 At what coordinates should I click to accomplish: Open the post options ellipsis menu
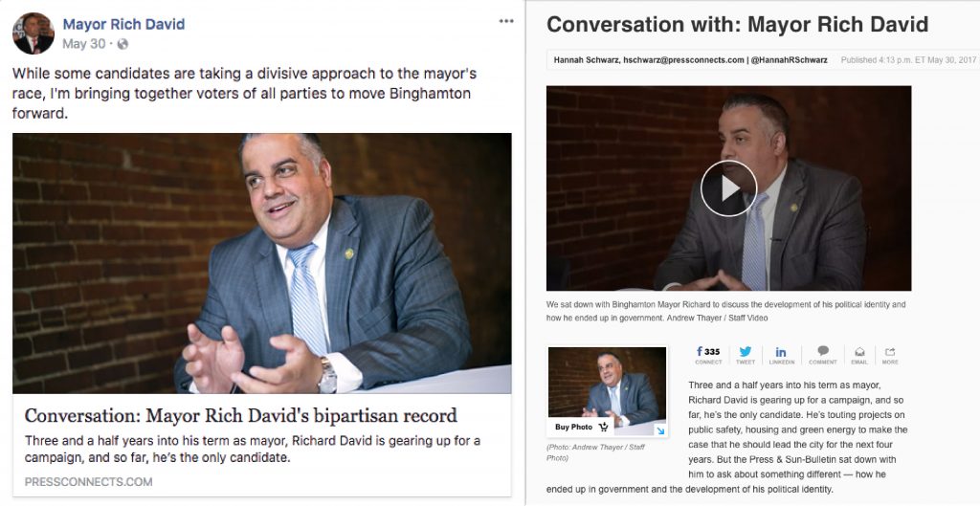tap(506, 21)
